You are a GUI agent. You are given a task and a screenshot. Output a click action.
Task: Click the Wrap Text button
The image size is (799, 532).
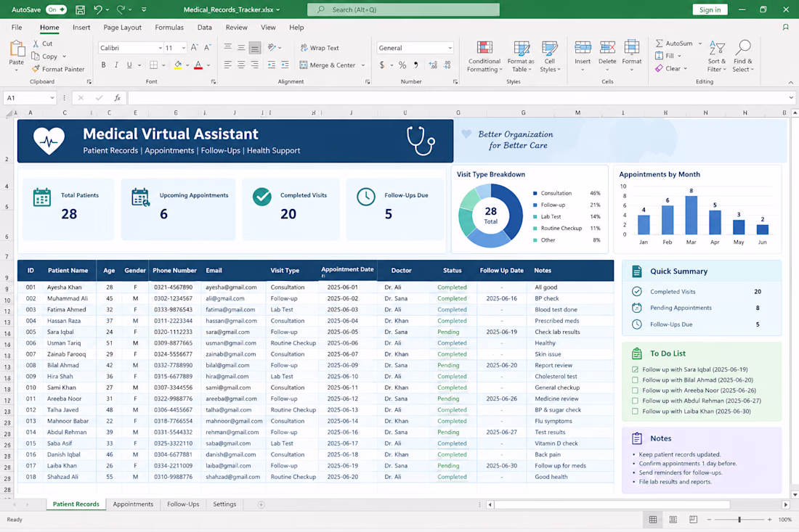320,47
